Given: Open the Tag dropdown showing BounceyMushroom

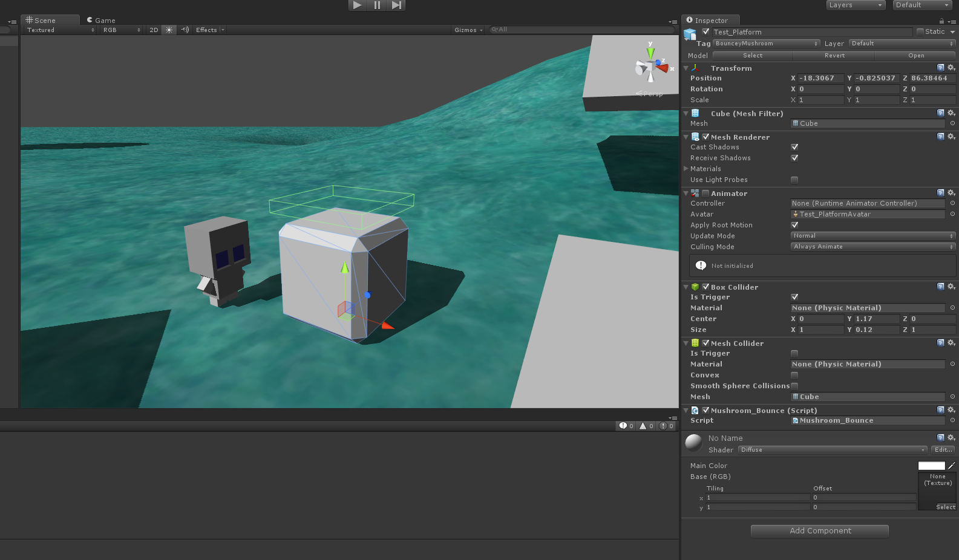Looking at the screenshot, I should coord(767,44).
